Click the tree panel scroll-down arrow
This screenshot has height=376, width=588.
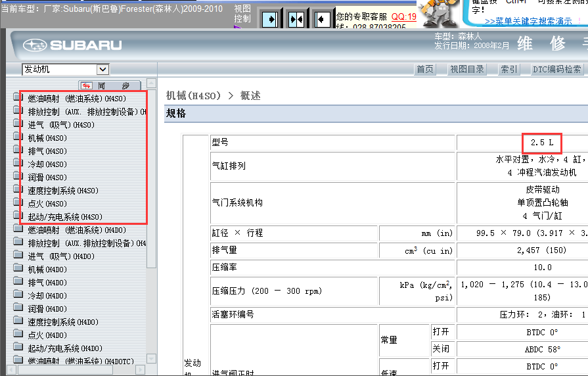click(x=151, y=359)
